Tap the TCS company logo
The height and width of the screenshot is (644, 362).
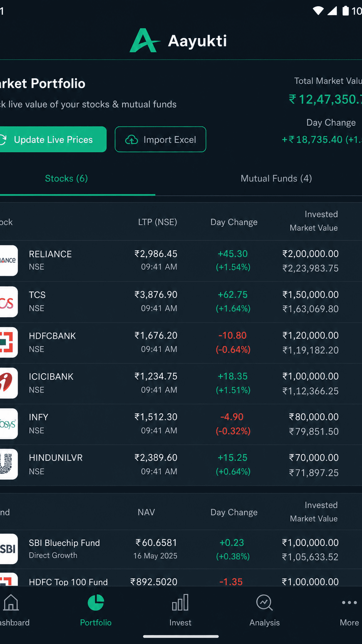click(8, 302)
